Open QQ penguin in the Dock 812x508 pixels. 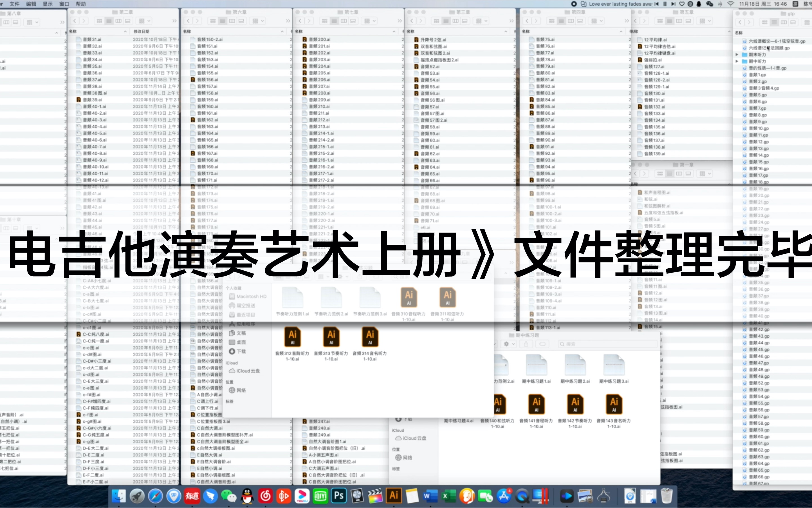[x=247, y=496]
